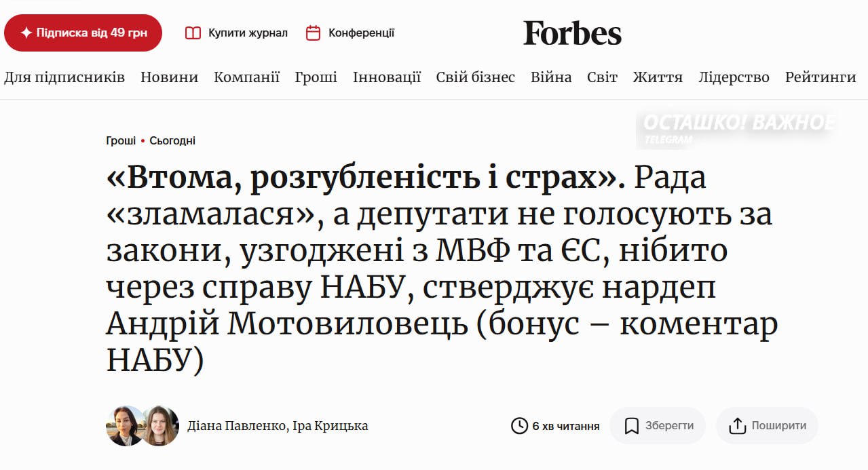Click Іра Крицька's author avatar photo

coord(160,426)
